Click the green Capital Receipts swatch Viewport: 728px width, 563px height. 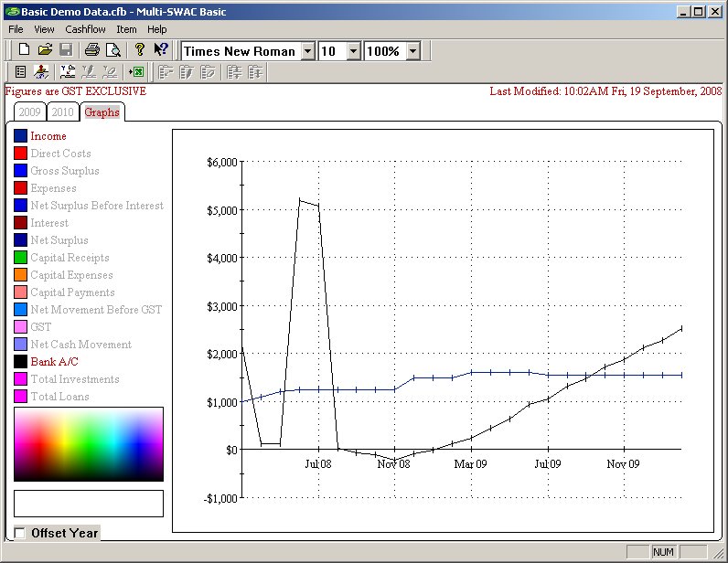20,258
